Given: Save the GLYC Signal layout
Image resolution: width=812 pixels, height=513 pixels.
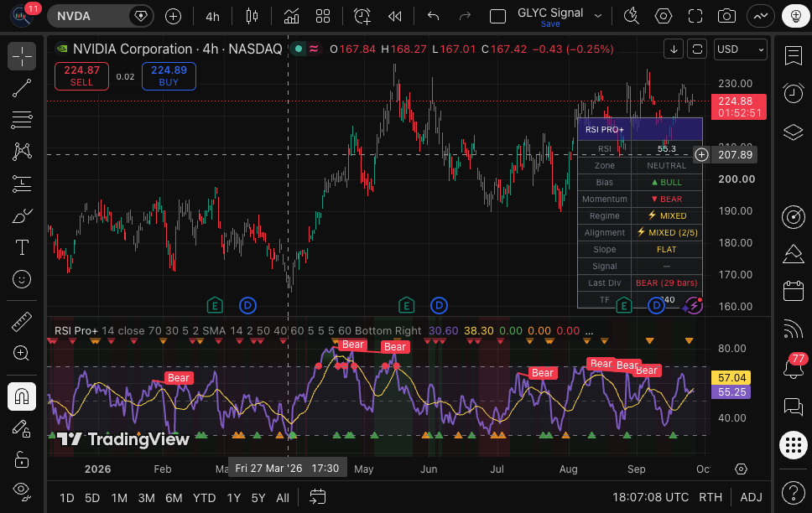Looking at the screenshot, I should (550, 23).
